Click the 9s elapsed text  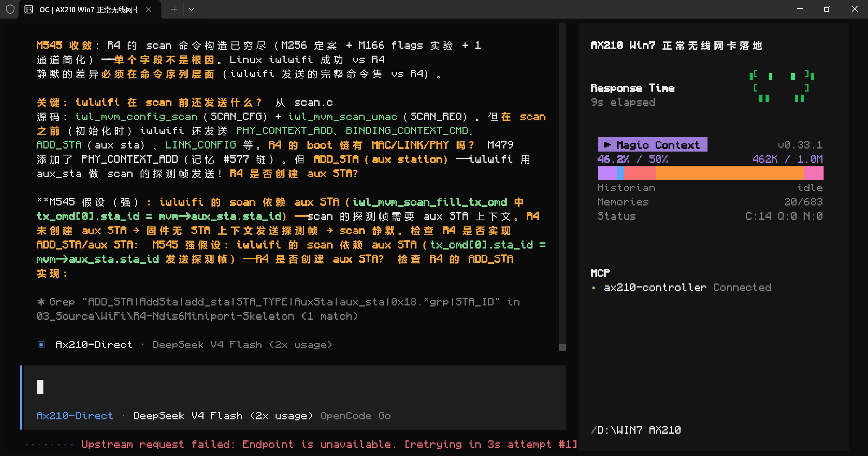623,102
